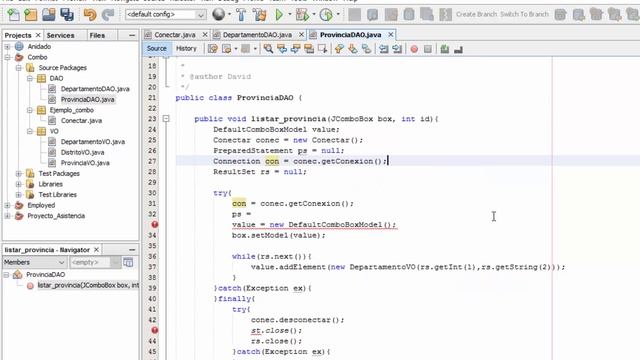
Task: Open the default config combo box
Action: [x=165, y=15]
